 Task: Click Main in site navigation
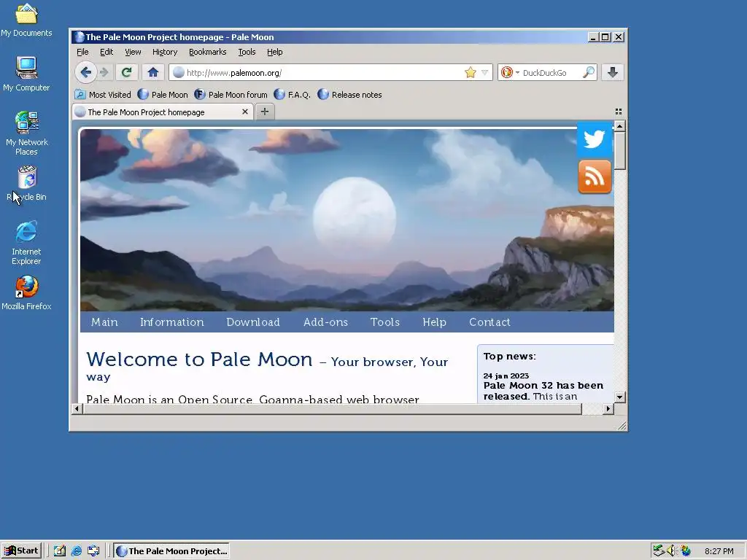pos(104,322)
